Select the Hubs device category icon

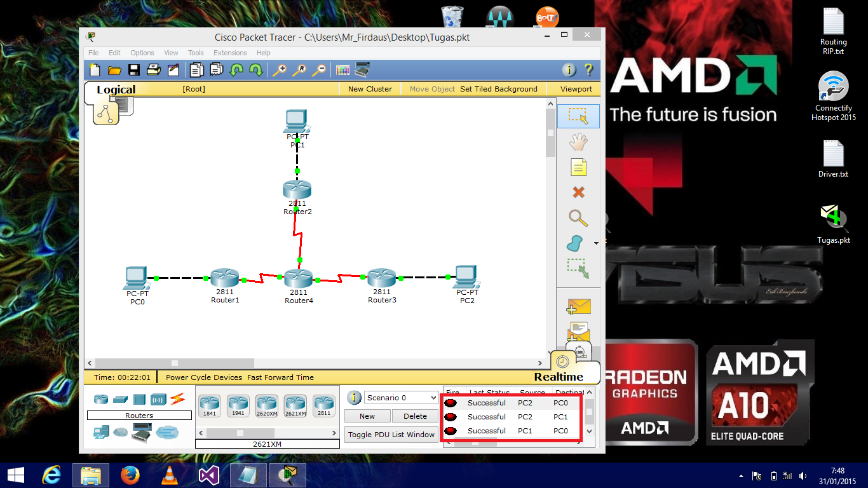(139, 399)
